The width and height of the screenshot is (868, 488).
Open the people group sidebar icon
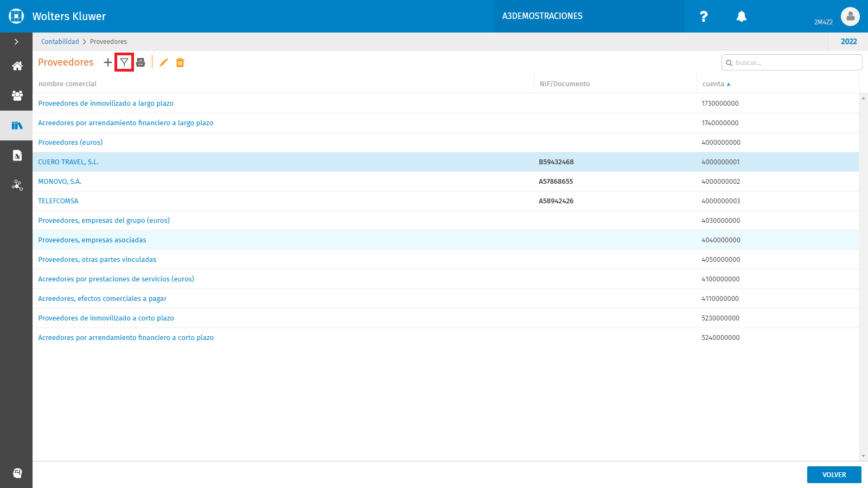click(x=17, y=95)
